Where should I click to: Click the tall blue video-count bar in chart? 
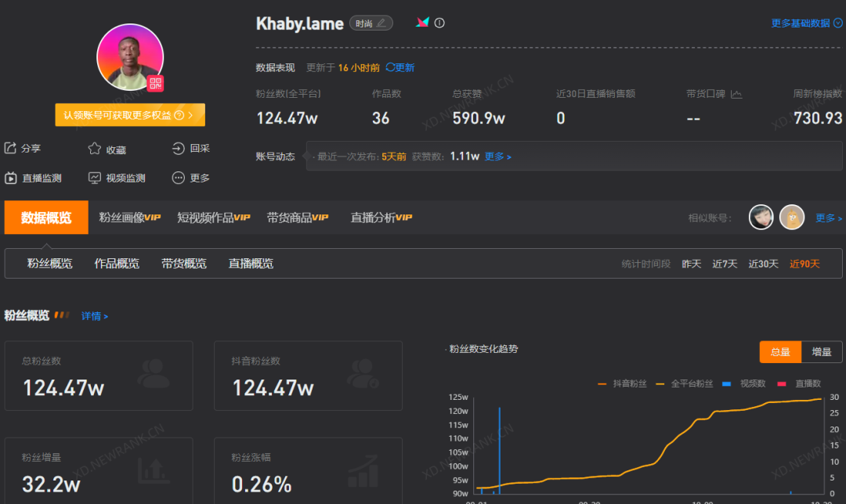click(500, 450)
